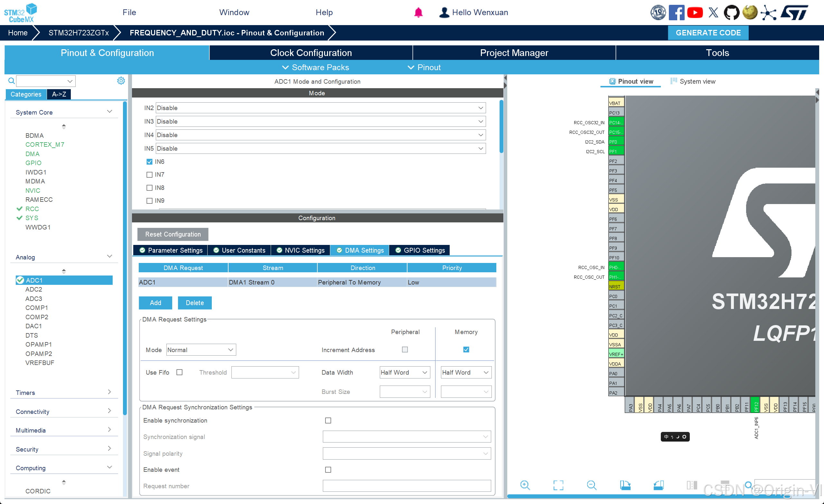Image resolution: width=824 pixels, height=504 pixels.
Task: Click the zoom out pinout icon
Action: click(x=591, y=485)
